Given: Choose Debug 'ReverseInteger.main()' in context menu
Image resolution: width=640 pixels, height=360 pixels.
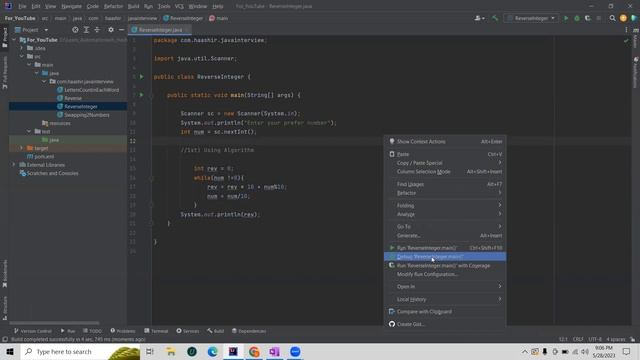Looking at the screenshot, I should 445,257.
